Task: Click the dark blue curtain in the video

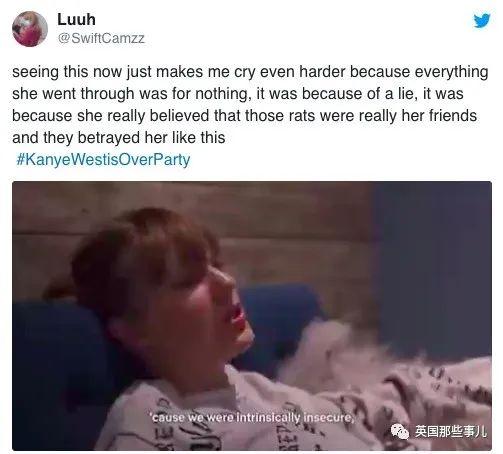Action: (432, 267)
